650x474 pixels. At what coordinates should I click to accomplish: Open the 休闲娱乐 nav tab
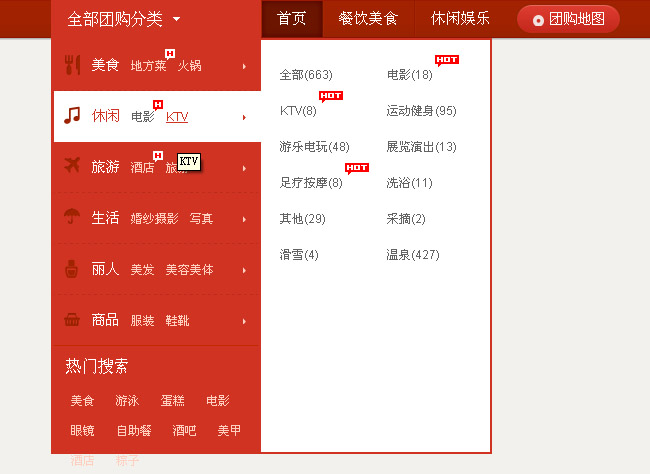point(460,18)
